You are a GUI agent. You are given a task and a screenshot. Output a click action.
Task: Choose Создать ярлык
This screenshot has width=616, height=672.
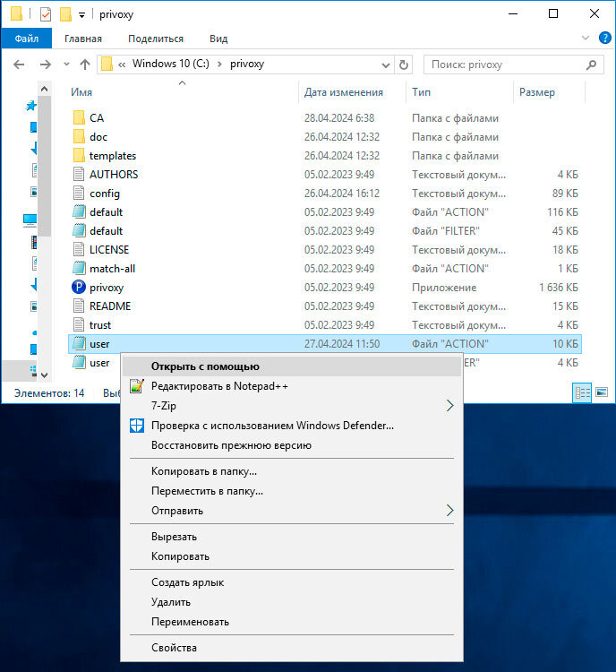coord(291,583)
